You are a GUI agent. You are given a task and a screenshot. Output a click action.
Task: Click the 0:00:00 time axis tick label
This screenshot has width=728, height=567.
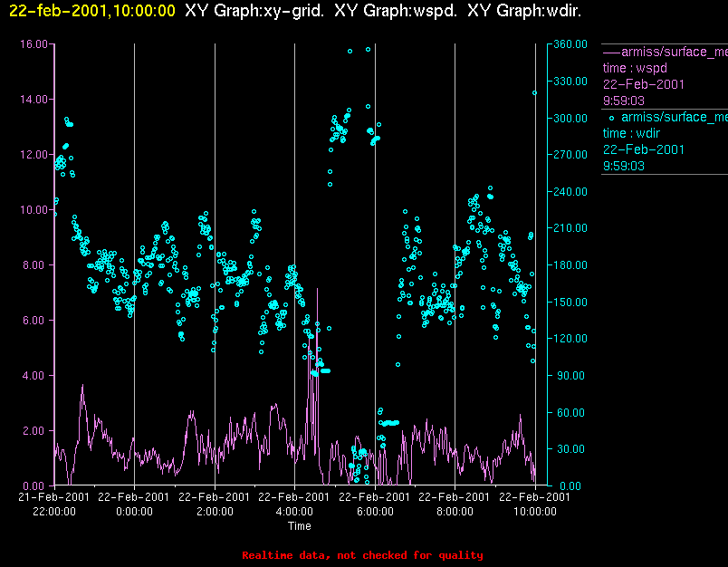tap(134, 512)
